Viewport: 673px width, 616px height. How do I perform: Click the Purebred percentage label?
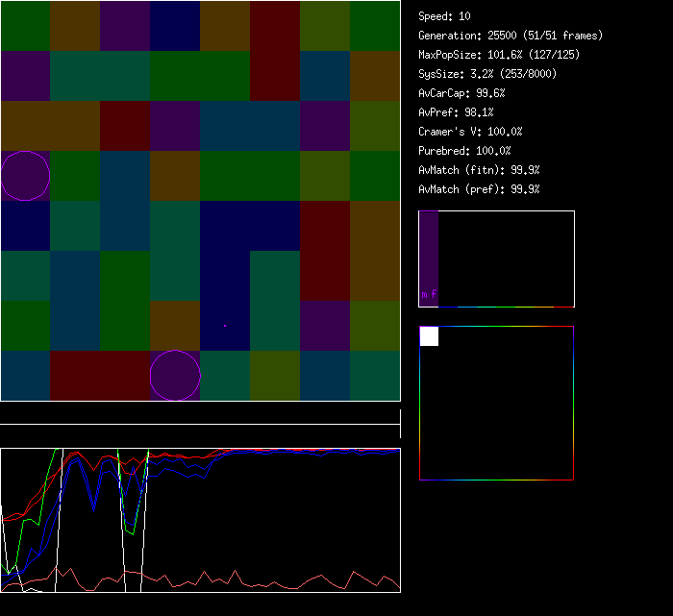464,151
